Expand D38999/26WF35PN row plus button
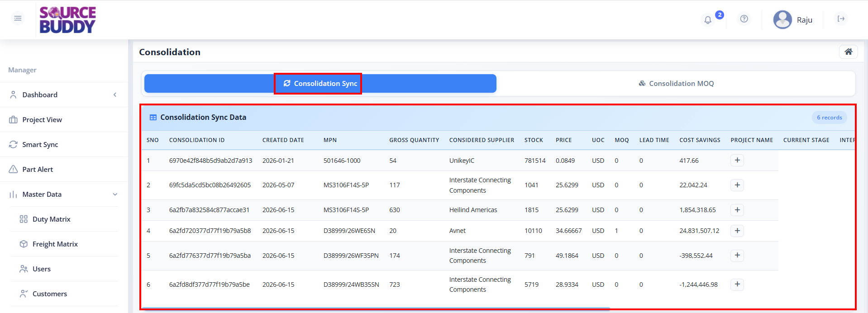 (737, 256)
